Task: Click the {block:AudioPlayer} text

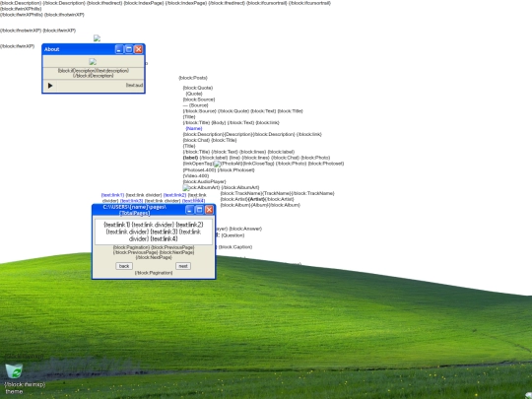Action: coord(204,182)
